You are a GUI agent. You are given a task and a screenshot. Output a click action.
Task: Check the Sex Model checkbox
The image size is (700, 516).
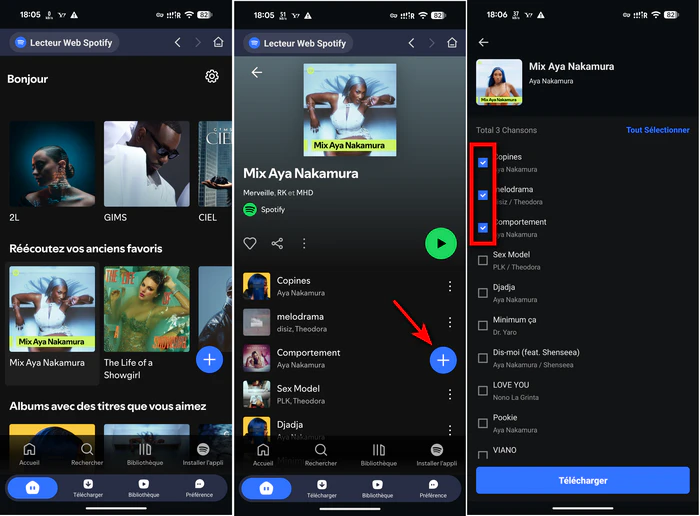click(x=483, y=260)
